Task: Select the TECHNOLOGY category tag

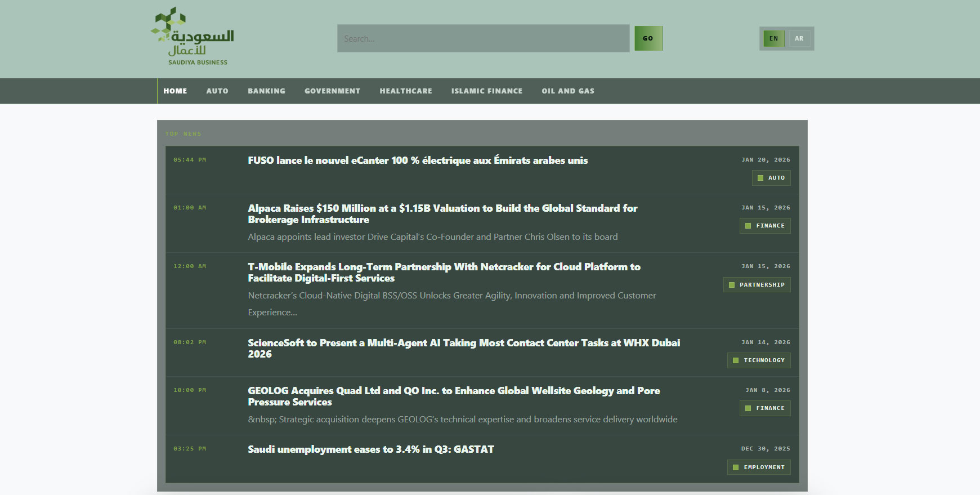Action: click(x=759, y=360)
